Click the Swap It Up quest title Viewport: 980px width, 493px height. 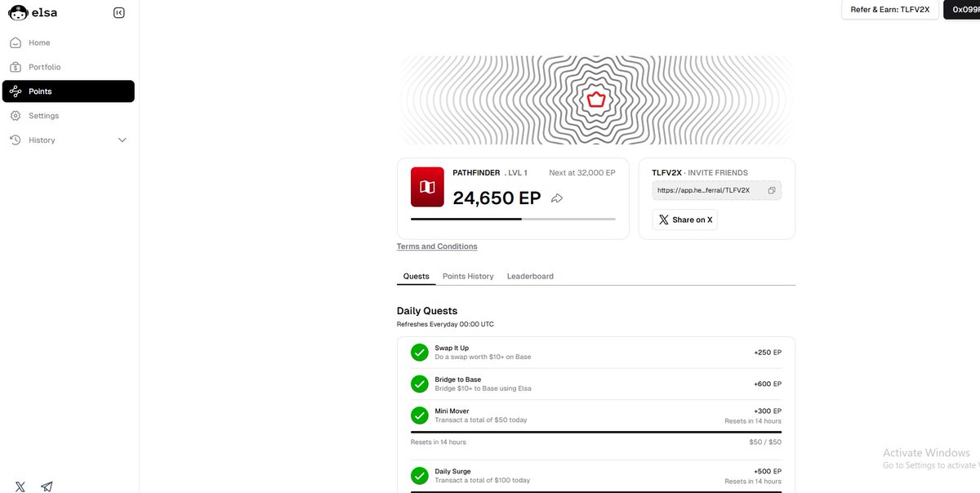click(x=452, y=348)
